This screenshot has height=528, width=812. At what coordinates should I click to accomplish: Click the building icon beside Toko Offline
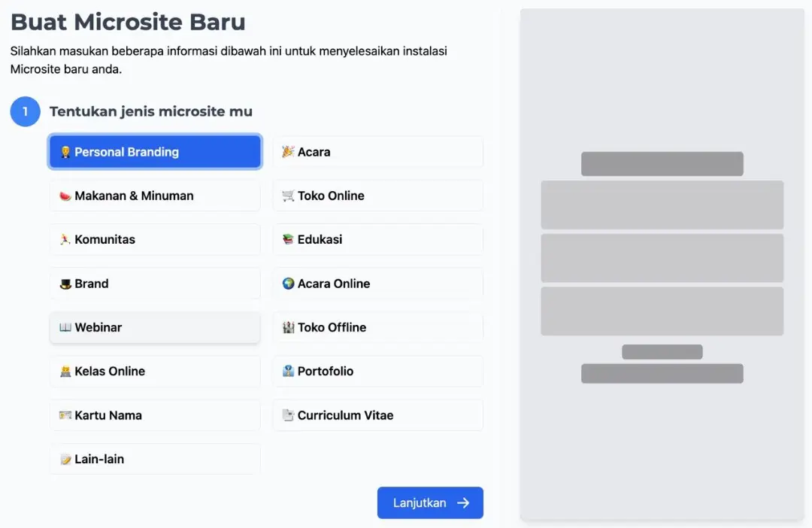[x=288, y=327]
